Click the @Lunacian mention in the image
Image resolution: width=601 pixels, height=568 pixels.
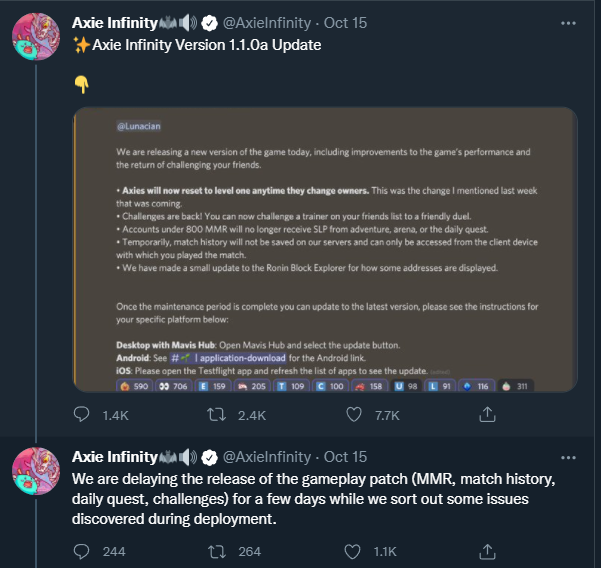point(138,129)
